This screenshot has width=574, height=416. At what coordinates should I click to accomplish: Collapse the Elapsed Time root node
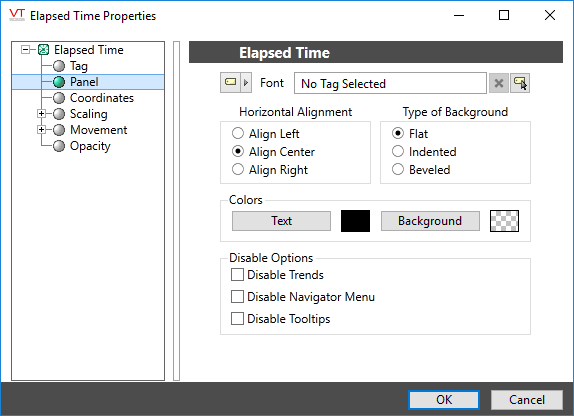25,49
